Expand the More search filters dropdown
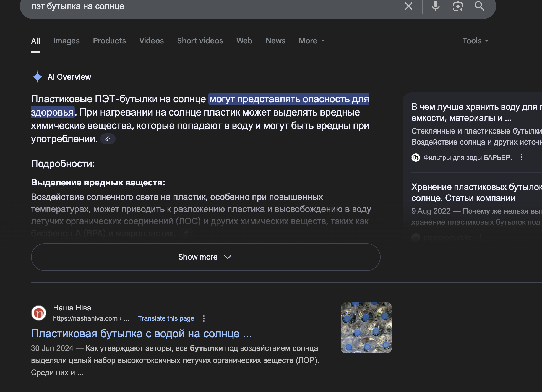This screenshot has height=392, width=542. tap(312, 41)
